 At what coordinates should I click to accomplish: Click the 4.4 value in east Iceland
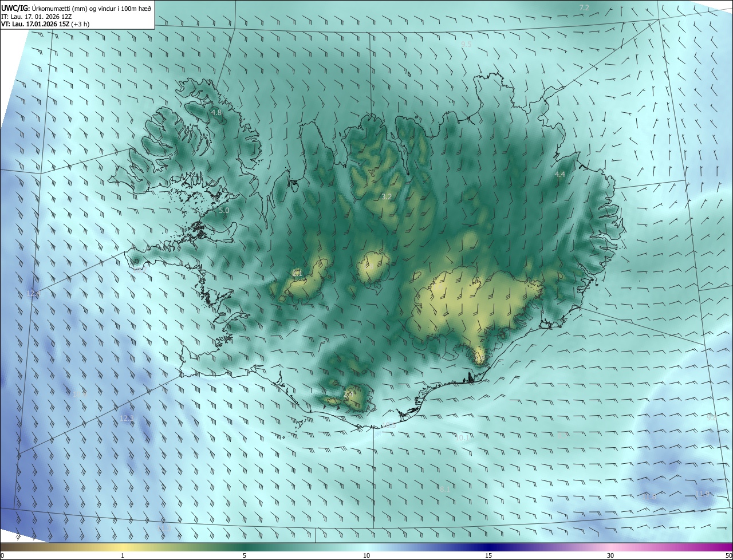tap(560, 174)
